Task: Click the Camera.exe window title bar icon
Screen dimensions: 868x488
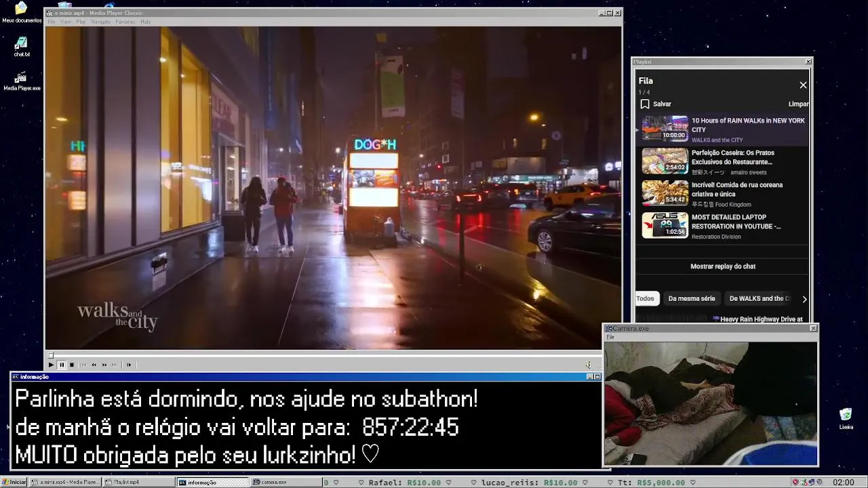Action: pos(608,328)
